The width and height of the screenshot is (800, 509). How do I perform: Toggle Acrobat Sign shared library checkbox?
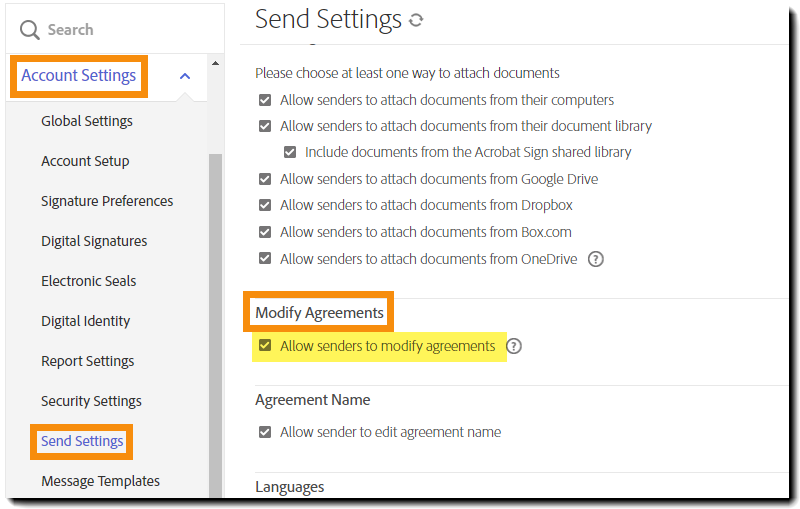[290, 153]
